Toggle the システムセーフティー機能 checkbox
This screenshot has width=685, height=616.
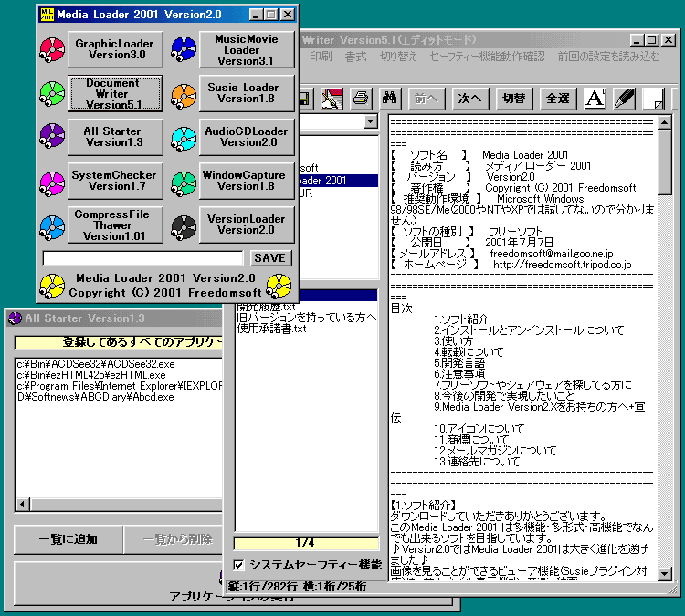coord(238,565)
